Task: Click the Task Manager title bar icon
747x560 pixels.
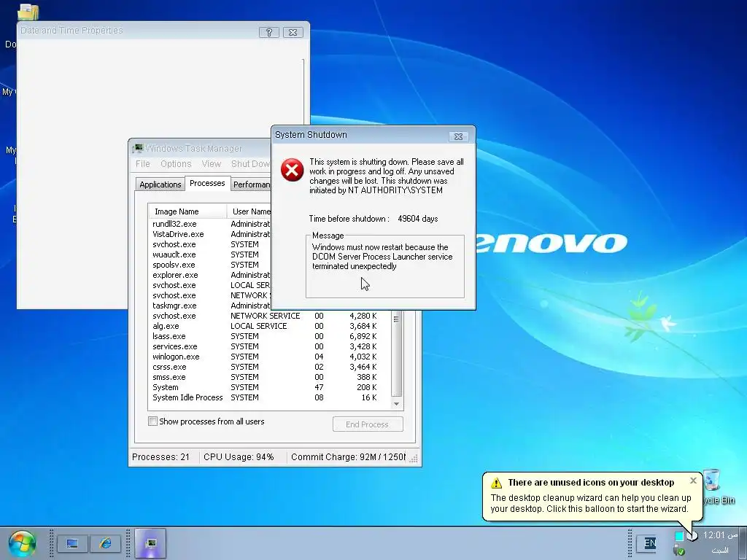Action: click(138, 149)
